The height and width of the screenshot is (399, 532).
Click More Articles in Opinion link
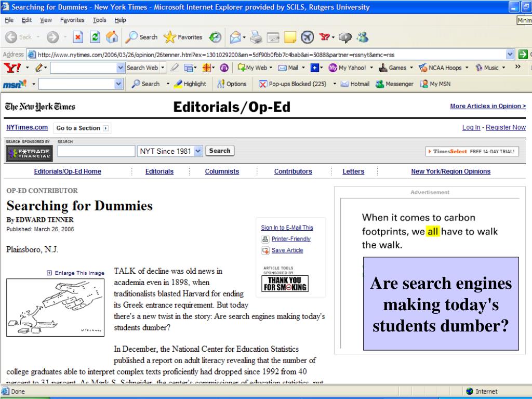pyautogui.click(x=488, y=106)
